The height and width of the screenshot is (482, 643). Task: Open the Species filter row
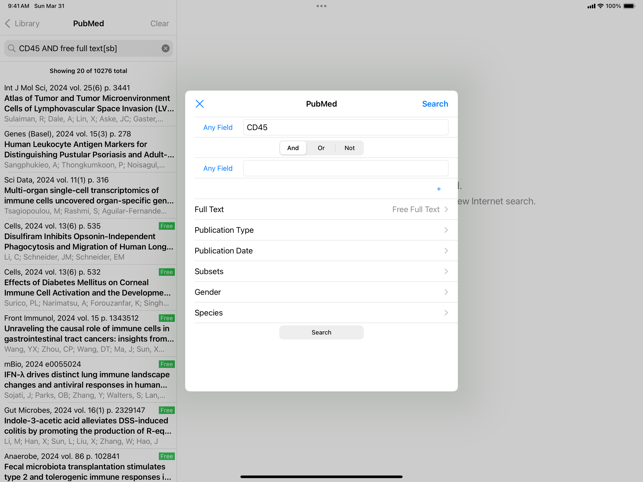tap(321, 313)
